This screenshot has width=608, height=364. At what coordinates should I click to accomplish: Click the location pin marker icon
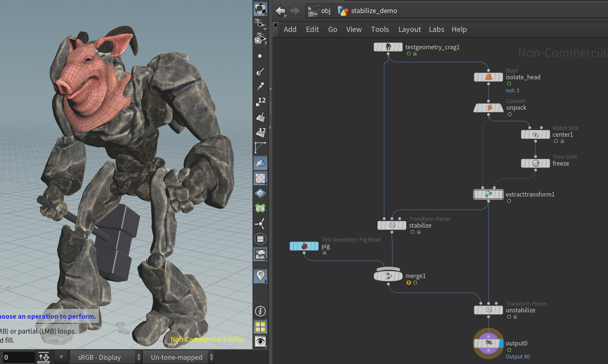pos(260,276)
